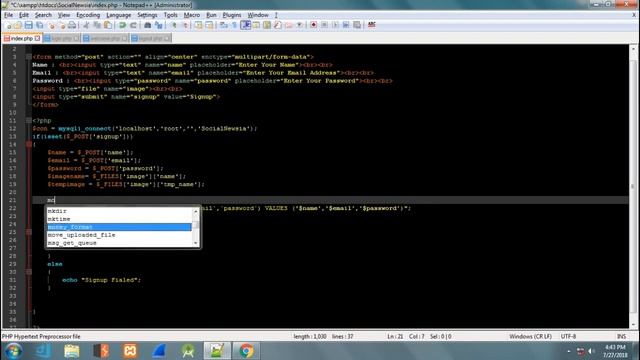This screenshot has width=640, height=360.
Task: Save the current file via toolbar
Action: (x=29, y=25)
